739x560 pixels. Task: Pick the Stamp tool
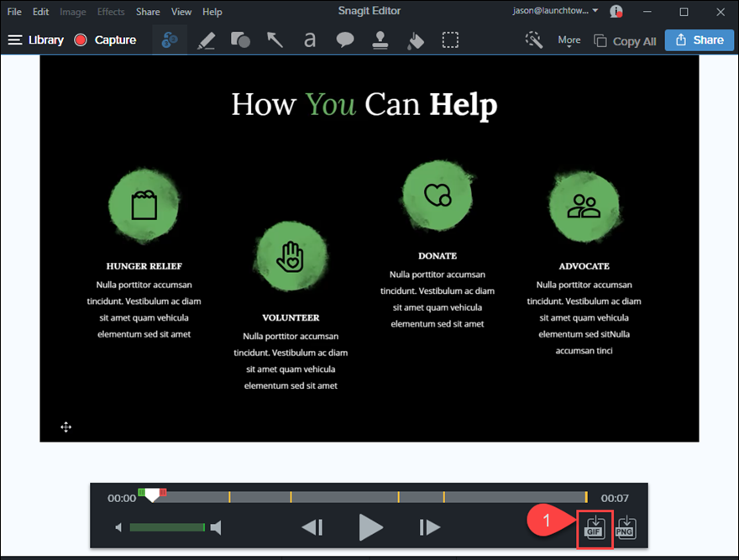pos(380,39)
